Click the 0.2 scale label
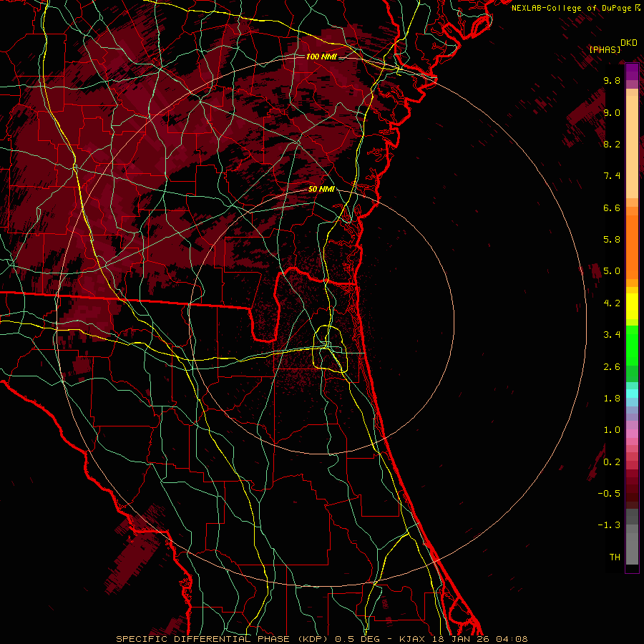Viewport: 644px width, 644px height. (612, 462)
